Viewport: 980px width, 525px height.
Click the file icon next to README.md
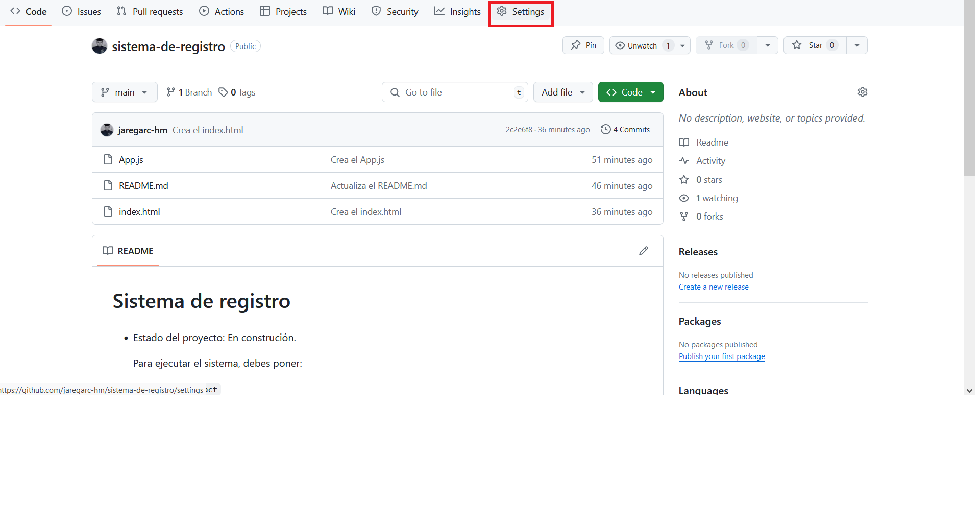[108, 185]
